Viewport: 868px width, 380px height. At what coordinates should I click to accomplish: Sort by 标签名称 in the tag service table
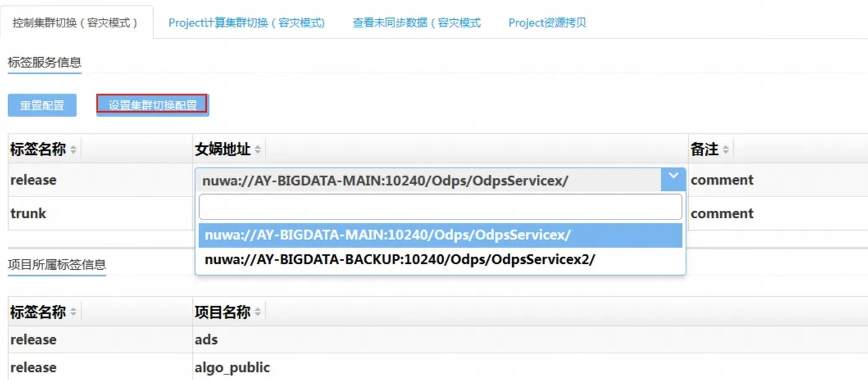73,150
